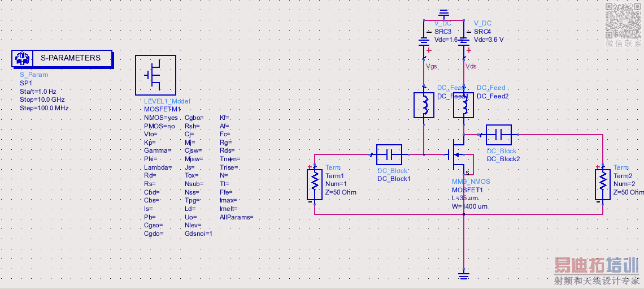Click the L=35 um MOSFET parameter
This screenshot has width=644, height=289.
click(464, 198)
